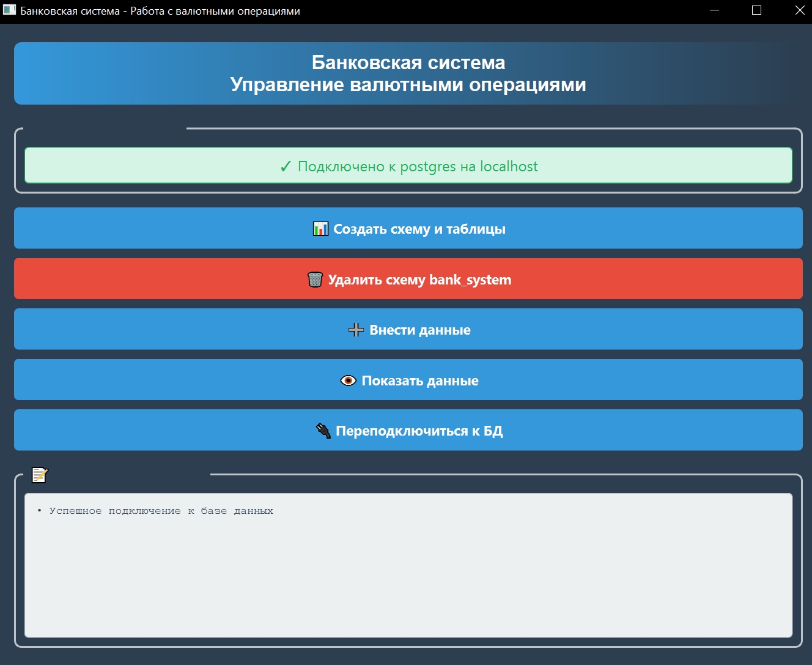Click the eye icon beside Показать данные
This screenshot has width=812, height=665.
(x=348, y=381)
